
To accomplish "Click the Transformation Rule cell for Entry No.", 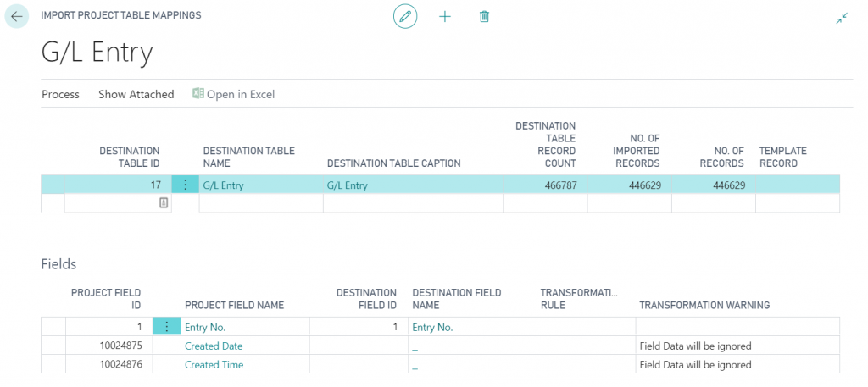I will tap(586, 327).
